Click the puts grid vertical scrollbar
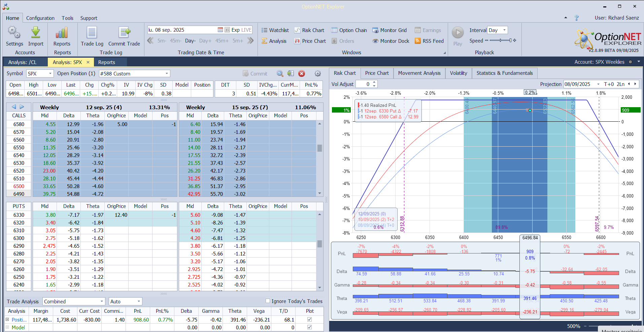This screenshot has height=332, width=644. [x=319, y=251]
